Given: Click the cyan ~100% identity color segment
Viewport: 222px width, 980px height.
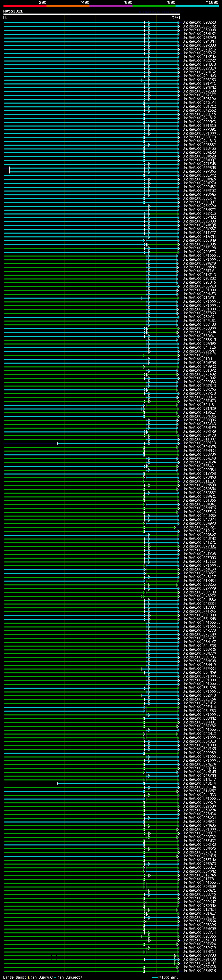Looking at the screenshot, I should tap(197, 6).
